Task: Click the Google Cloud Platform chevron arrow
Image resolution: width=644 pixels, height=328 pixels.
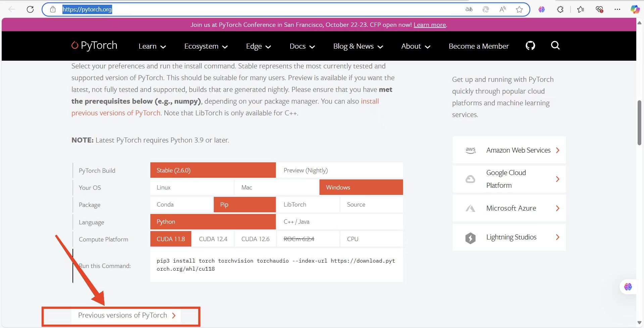Action: point(558,179)
